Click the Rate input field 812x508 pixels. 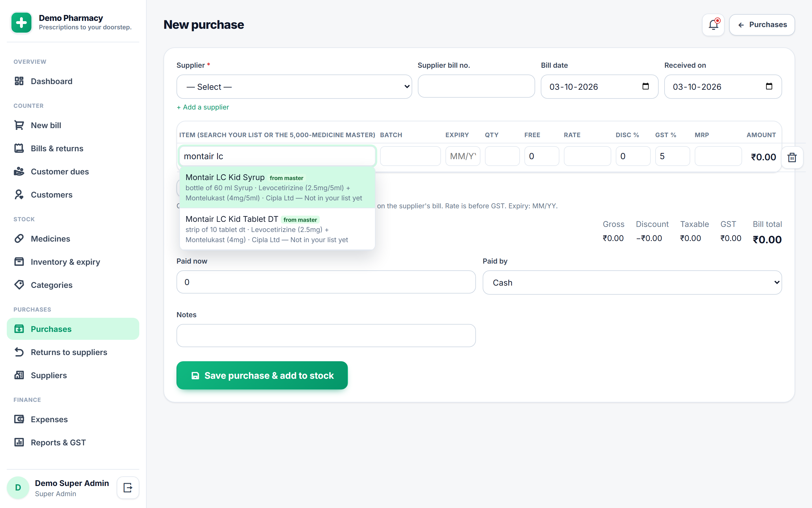click(587, 156)
